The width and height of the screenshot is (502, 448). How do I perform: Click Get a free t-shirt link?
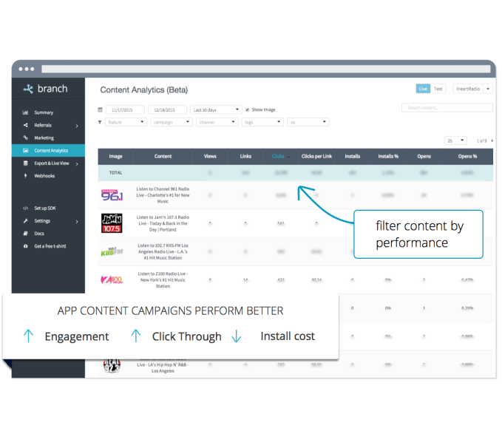(x=50, y=246)
